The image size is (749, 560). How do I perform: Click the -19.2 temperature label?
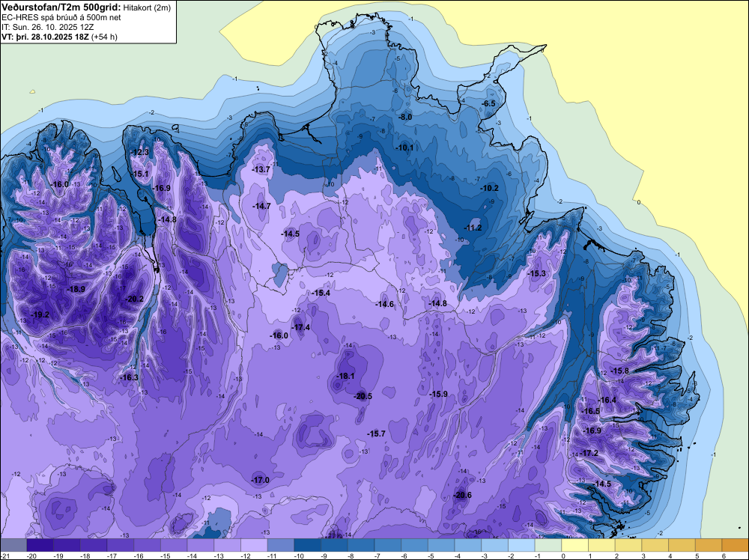40,314
